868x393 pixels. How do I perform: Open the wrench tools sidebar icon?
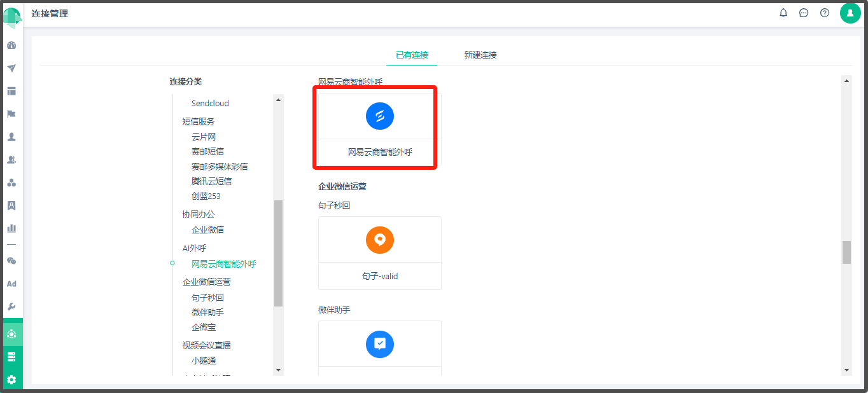11,307
